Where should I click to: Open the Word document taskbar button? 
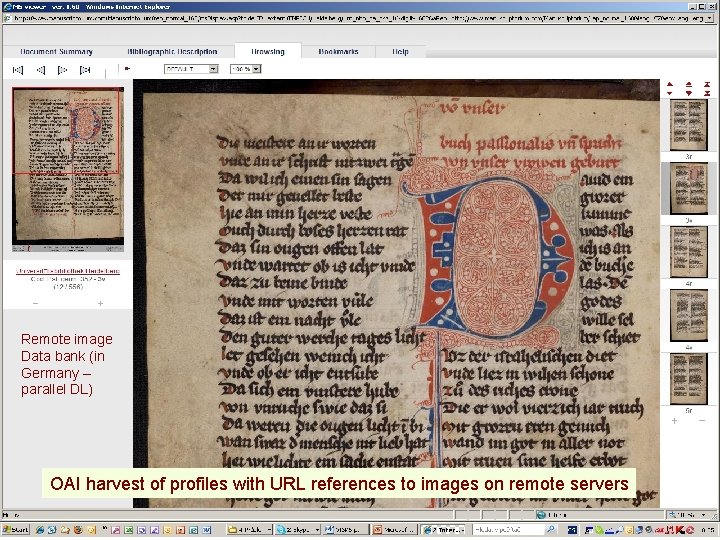(346, 530)
